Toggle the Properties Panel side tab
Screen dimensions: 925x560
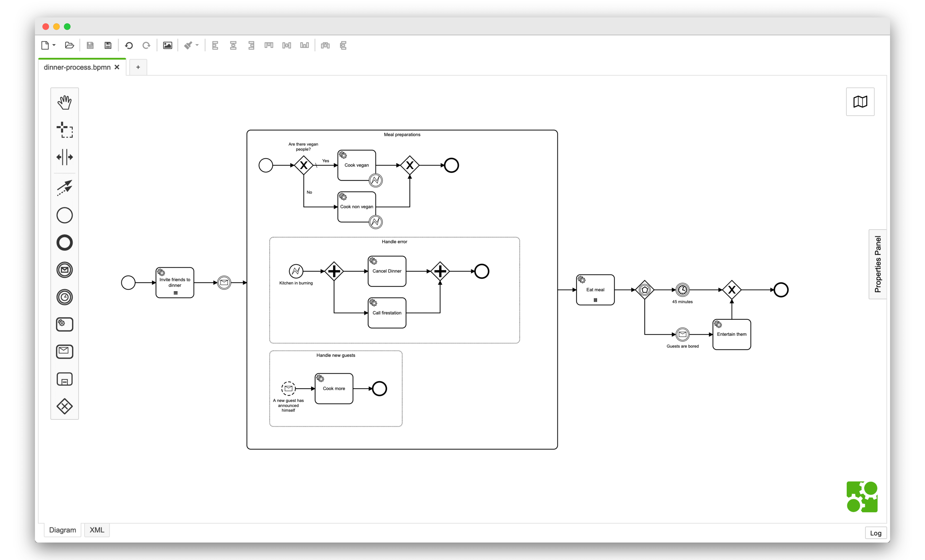click(877, 264)
